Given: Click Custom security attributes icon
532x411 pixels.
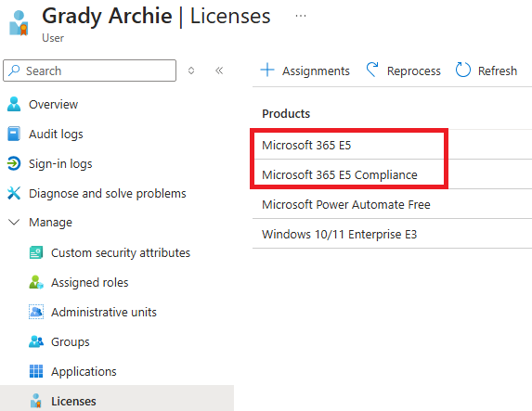Looking at the screenshot, I should coord(36,252).
